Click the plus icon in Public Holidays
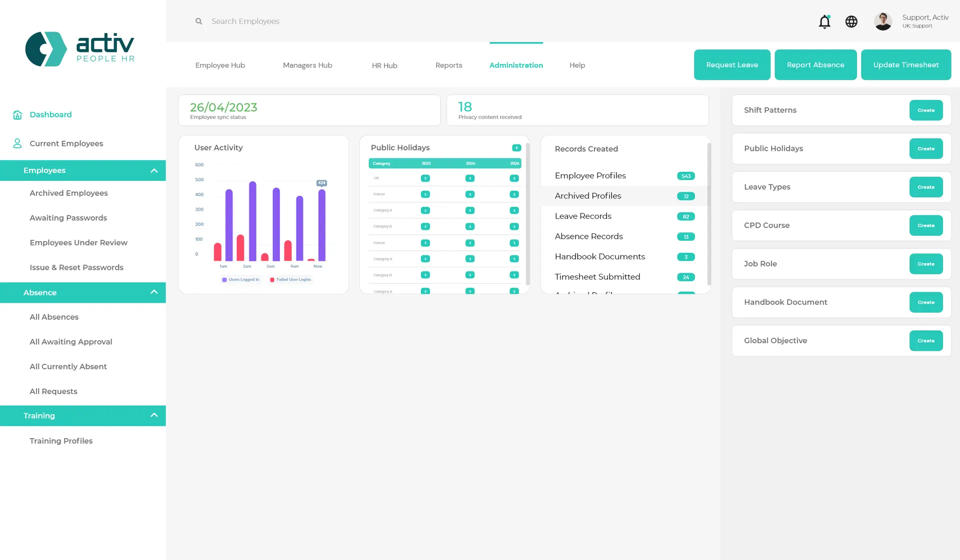The width and height of the screenshot is (960, 560). click(x=516, y=148)
